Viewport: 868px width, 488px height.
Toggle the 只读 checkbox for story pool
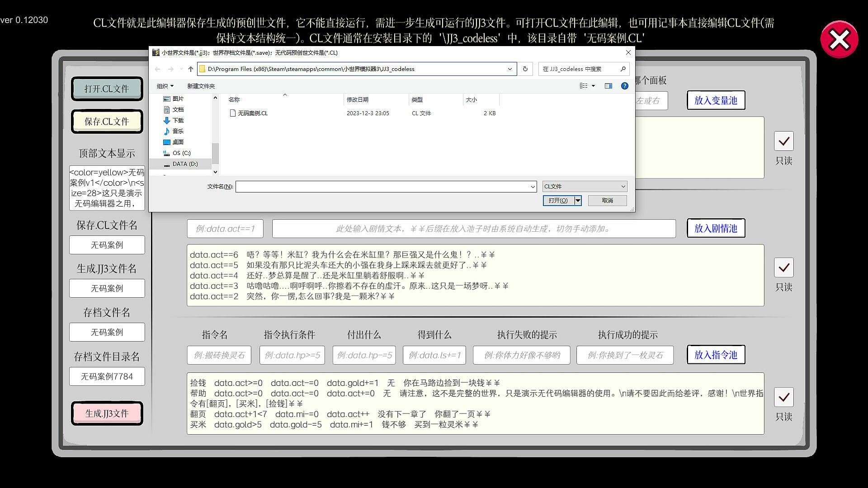click(x=783, y=268)
